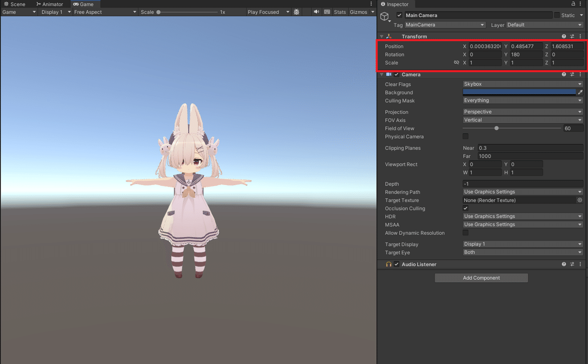
Task: Toggle the Stats overlay in Game view
Action: tap(340, 12)
